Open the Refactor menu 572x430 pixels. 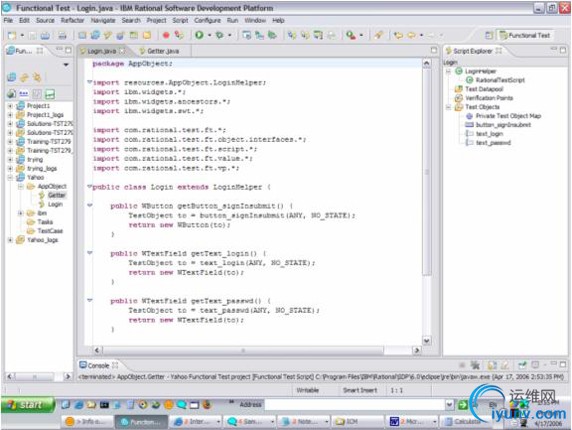tap(72, 20)
